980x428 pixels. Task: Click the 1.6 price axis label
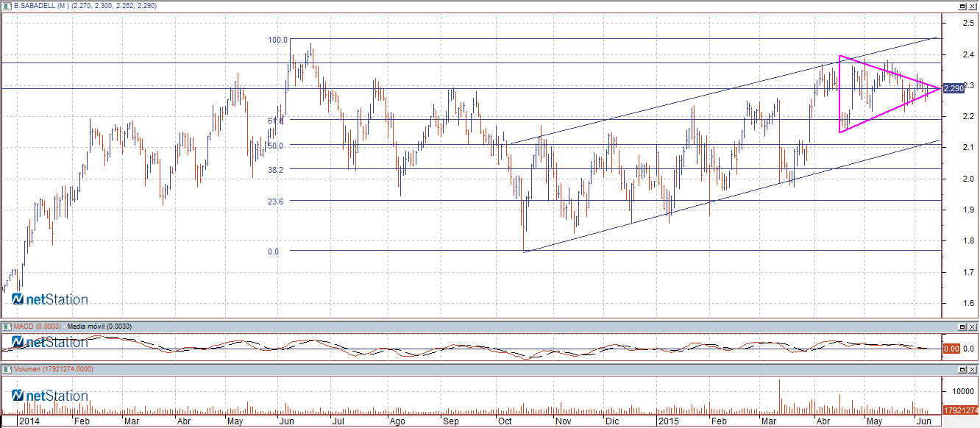point(969,303)
